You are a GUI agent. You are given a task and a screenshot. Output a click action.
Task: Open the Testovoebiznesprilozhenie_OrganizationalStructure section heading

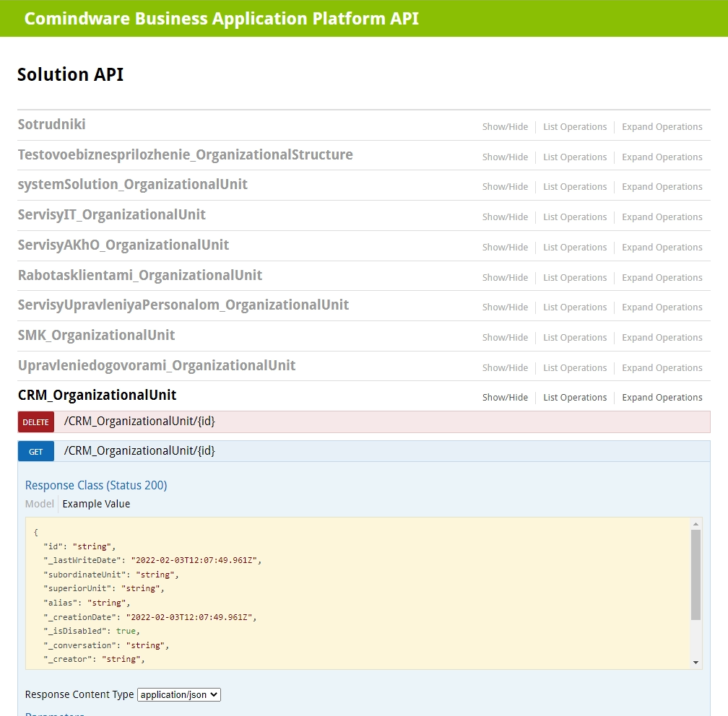185,154
